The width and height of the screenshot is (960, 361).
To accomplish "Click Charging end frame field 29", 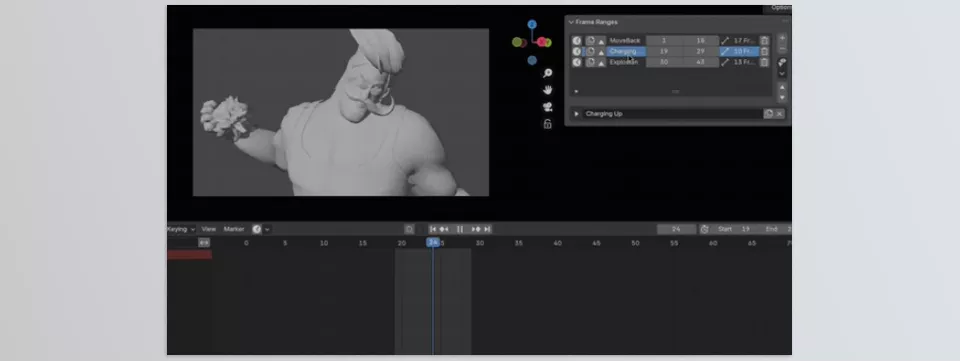I will pyautogui.click(x=700, y=51).
